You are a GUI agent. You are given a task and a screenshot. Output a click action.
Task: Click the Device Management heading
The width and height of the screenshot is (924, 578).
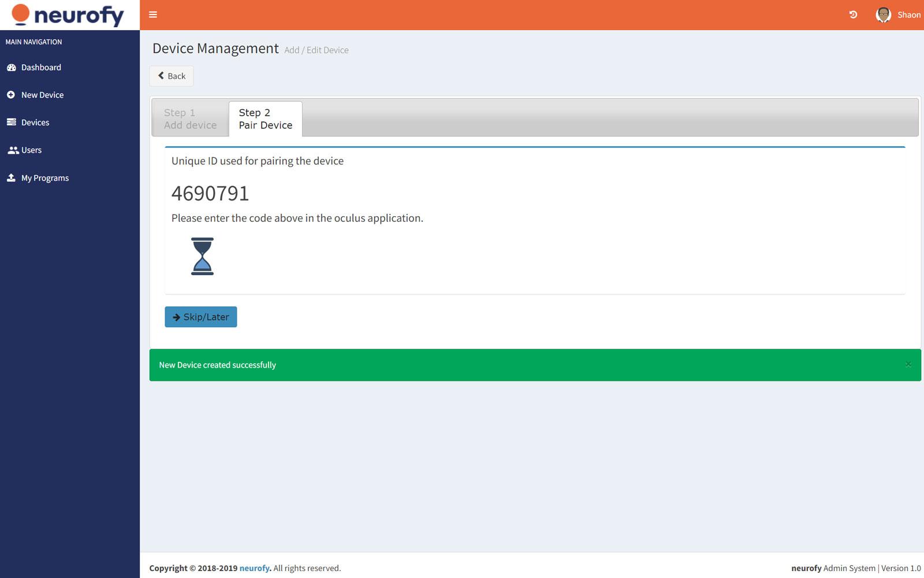click(x=215, y=49)
